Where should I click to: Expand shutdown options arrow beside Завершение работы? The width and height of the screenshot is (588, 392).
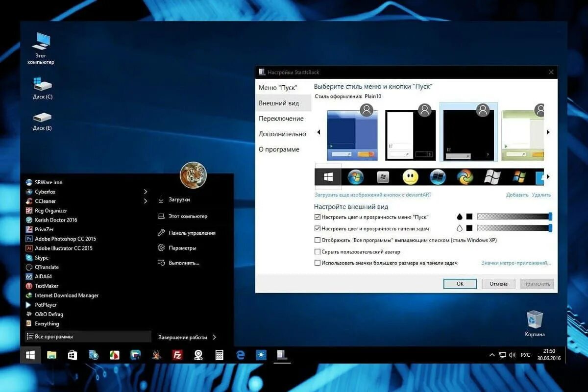[214, 337]
